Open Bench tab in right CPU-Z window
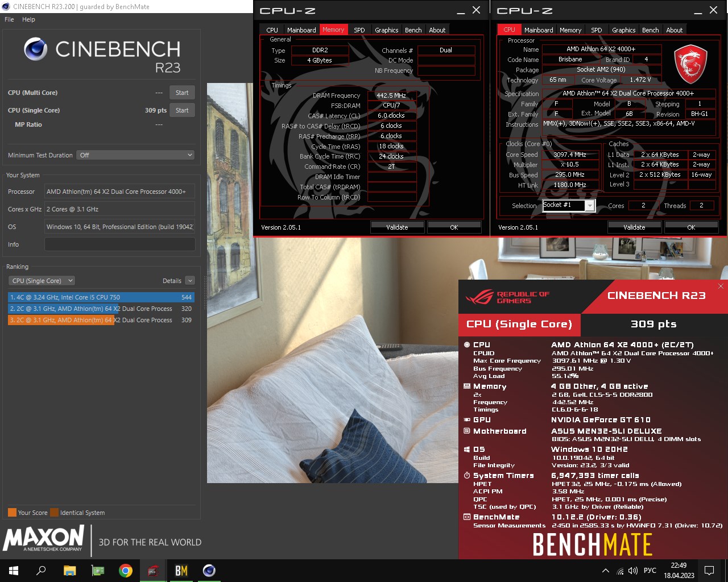Screen dimensions: 728x582 pos(651,30)
